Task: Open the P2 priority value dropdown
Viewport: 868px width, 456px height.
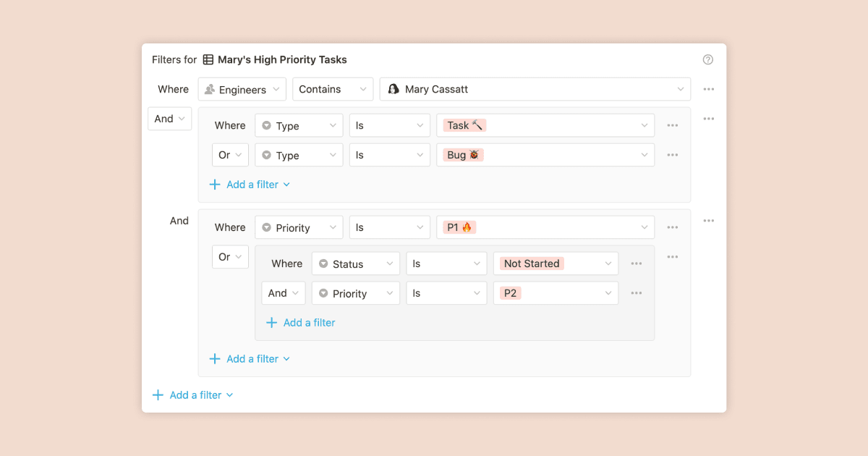Action: (x=556, y=292)
